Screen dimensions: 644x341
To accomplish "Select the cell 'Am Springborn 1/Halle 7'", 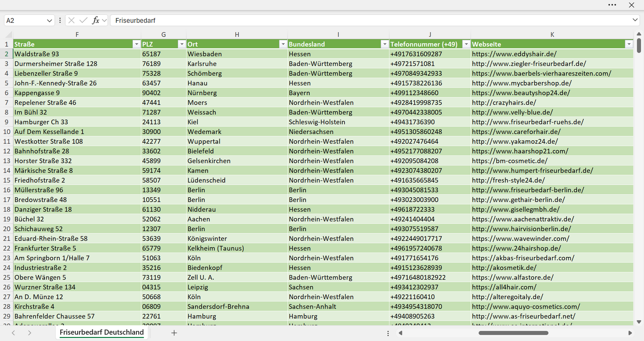I will click(77, 258).
